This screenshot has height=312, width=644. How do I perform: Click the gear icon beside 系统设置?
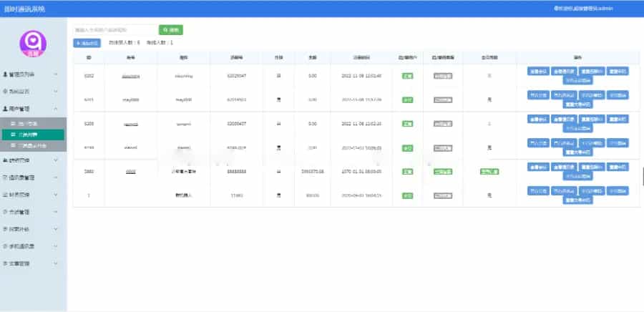pyautogui.click(x=6, y=92)
